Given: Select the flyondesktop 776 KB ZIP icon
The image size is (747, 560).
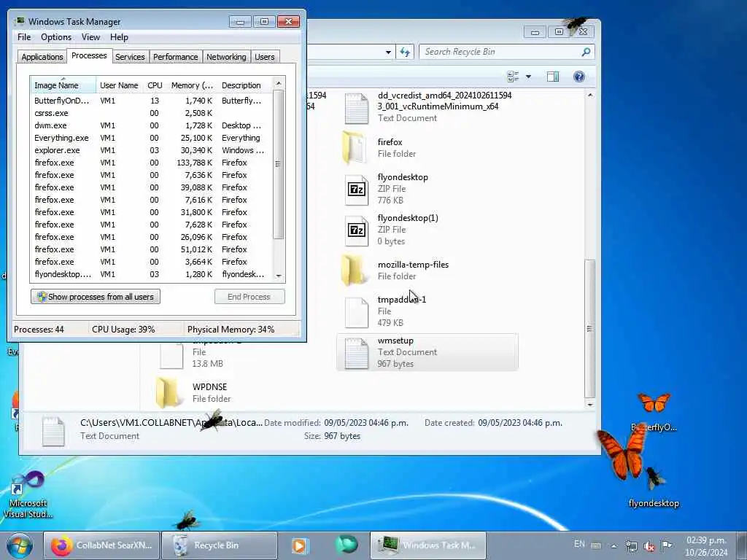Looking at the screenshot, I should [x=356, y=189].
